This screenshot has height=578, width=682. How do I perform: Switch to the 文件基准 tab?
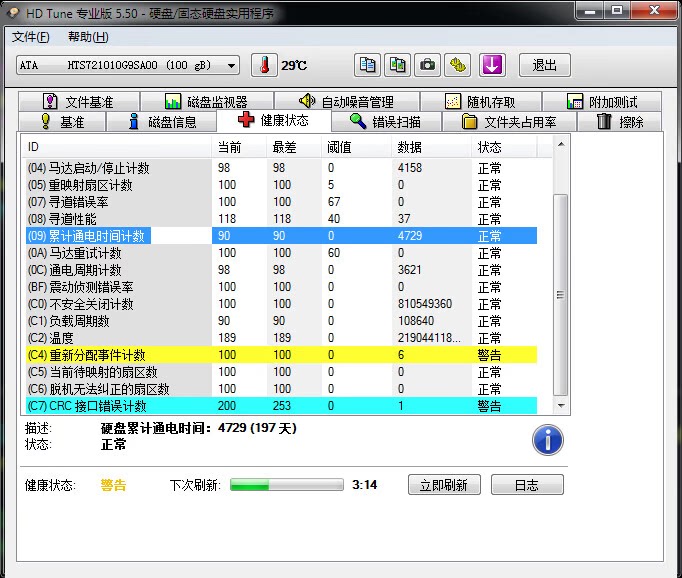(79, 102)
